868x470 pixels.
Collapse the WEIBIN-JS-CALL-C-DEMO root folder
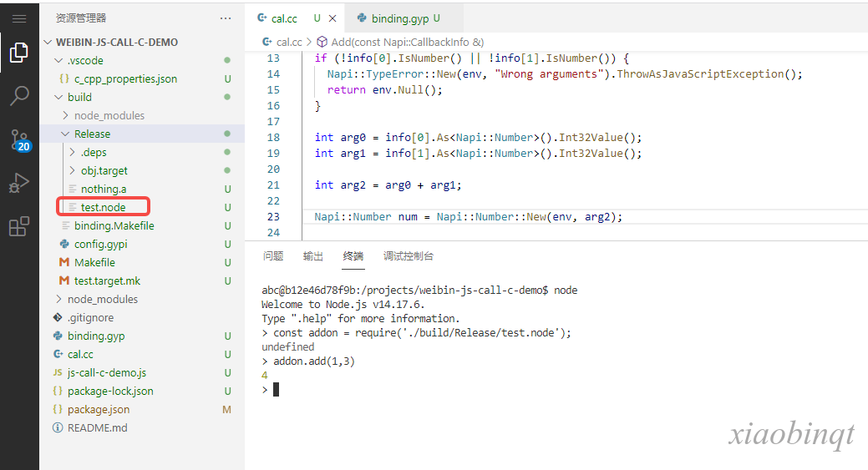[48, 42]
